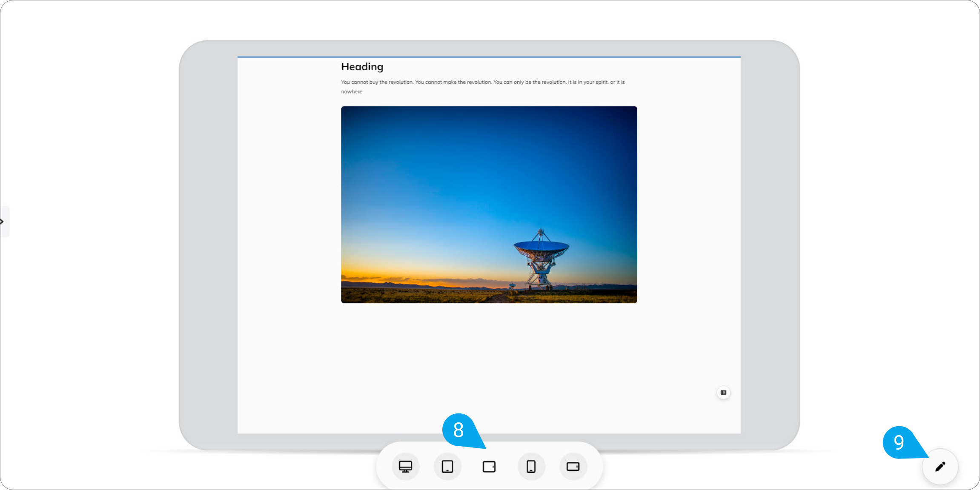The width and height of the screenshot is (980, 490).
Task: Switch to mobile landscape preview
Action: click(573, 467)
